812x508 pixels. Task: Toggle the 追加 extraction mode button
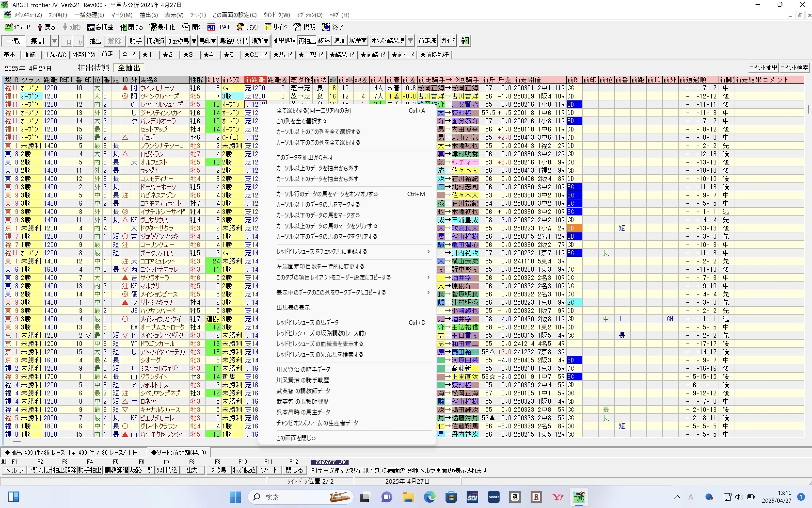click(339, 41)
